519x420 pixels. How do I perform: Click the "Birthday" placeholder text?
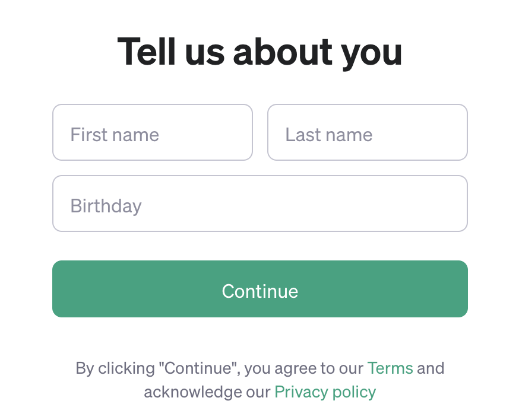(106, 206)
